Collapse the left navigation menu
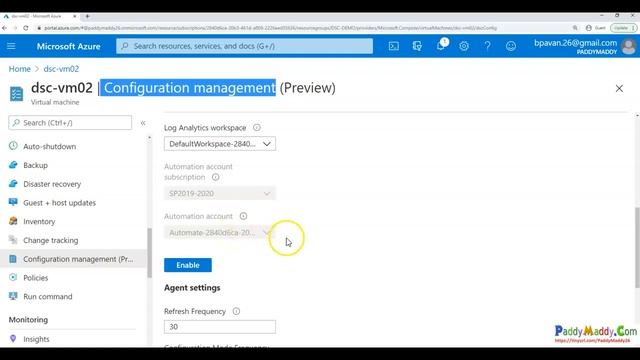640x360 pixels. [x=143, y=123]
